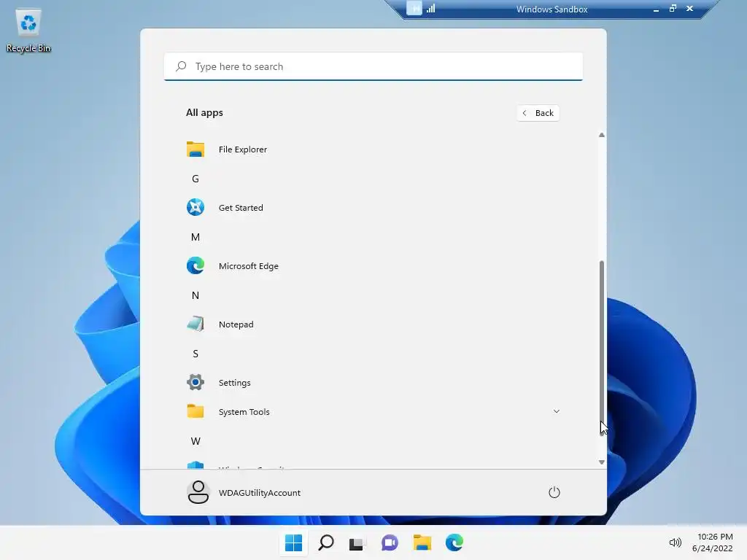The width and height of the screenshot is (747, 560).
Task: Open the Settings gear icon
Action: click(196, 382)
